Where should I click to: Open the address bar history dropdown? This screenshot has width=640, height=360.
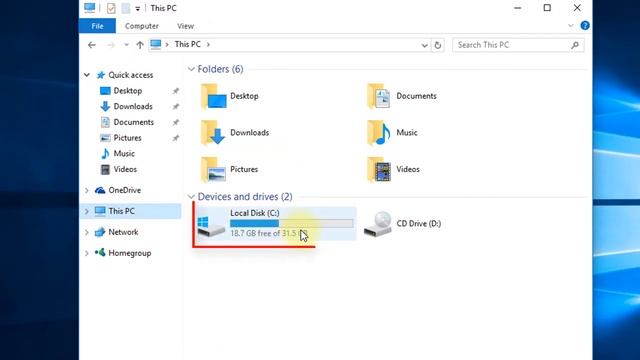[424, 45]
